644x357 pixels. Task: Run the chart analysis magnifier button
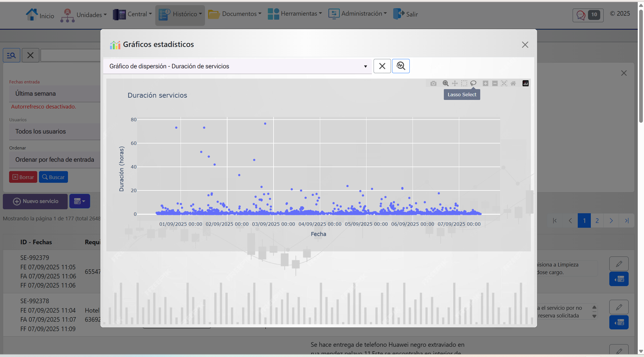pos(401,66)
